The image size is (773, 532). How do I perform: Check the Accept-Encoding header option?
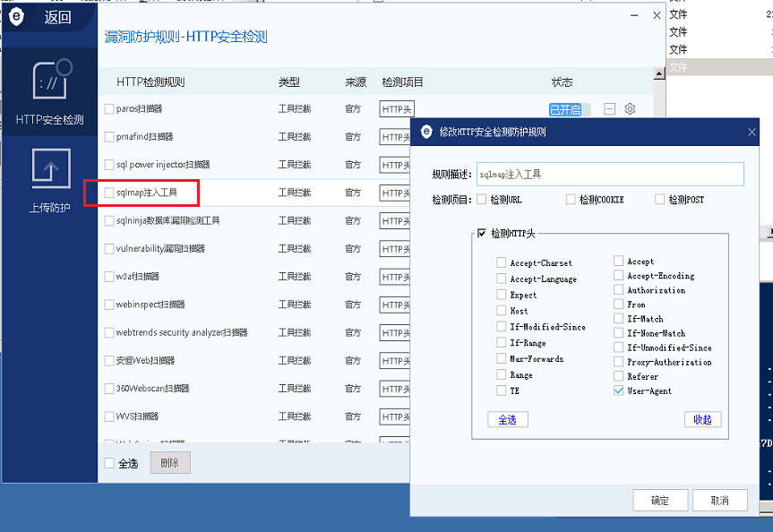619,275
